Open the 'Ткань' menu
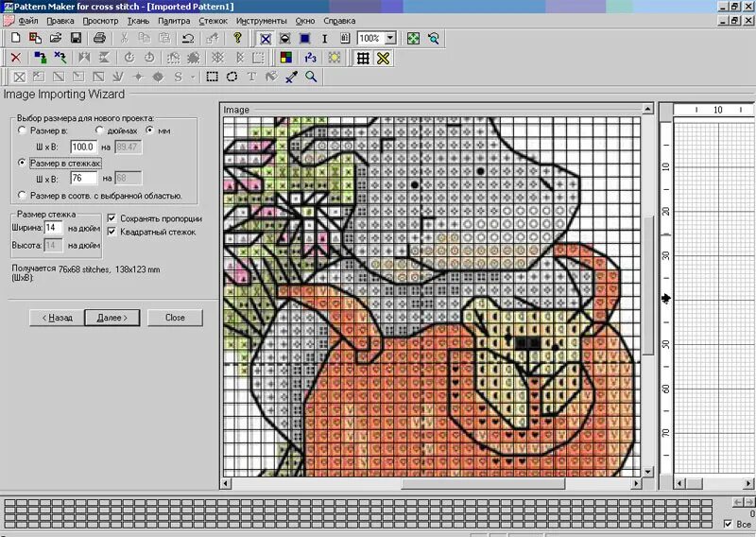Image resolution: width=756 pixels, height=537 pixels. [138, 21]
